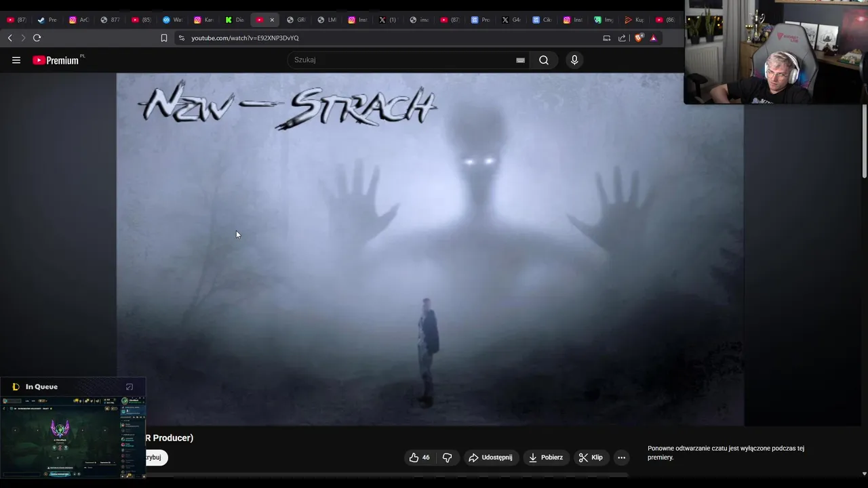Like the video showing 46 likes
868x488 pixels.
point(419,457)
